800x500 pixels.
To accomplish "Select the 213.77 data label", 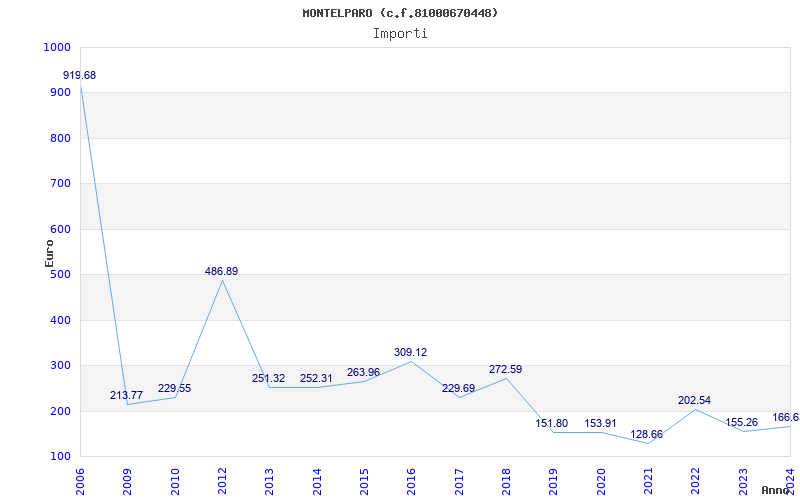I will tap(126, 395).
